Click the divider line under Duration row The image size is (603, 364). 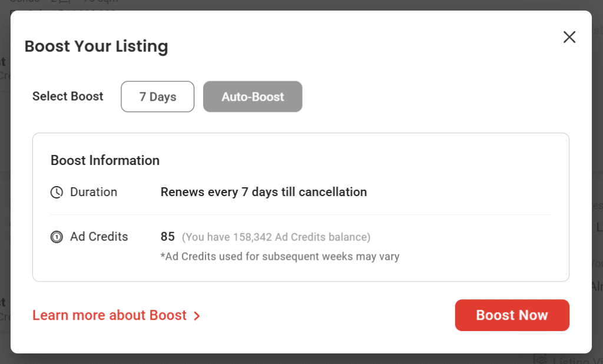[x=300, y=215]
